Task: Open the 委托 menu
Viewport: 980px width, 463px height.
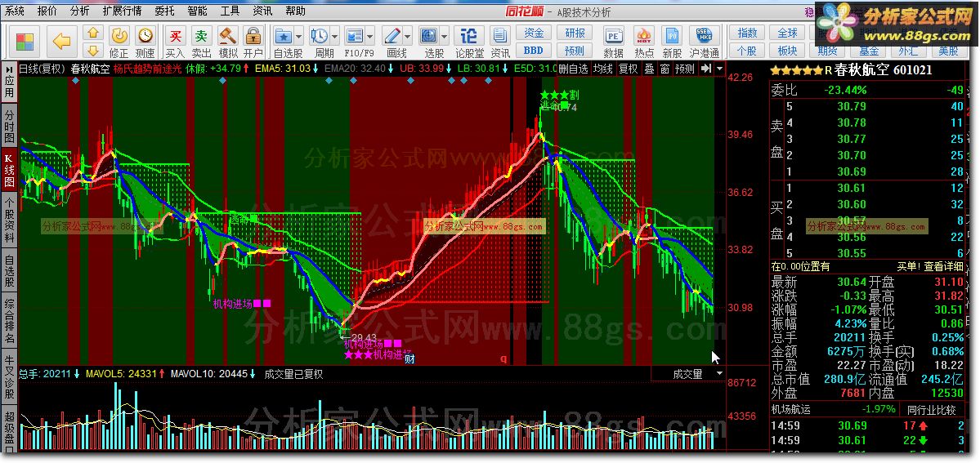Action: coord(165,11)
